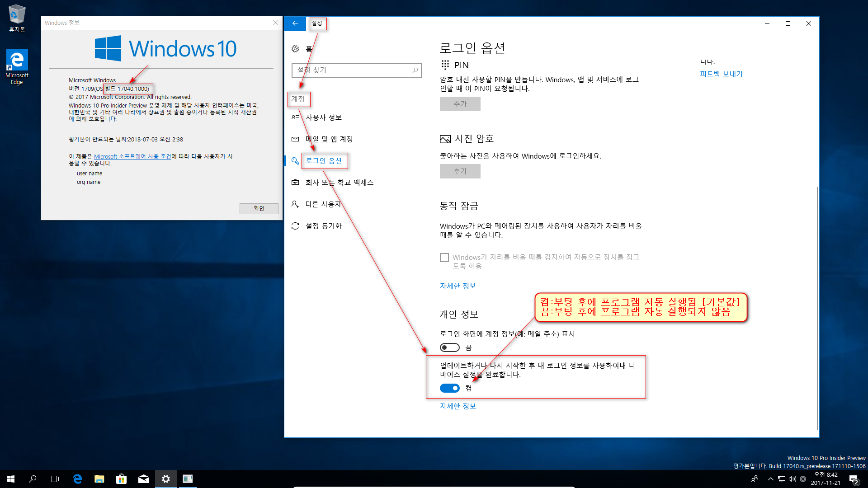The width and height of the screenshot is (868, 488).
Task: Open Recycle Bin on the desktop
Action: [x=17, y=19]
